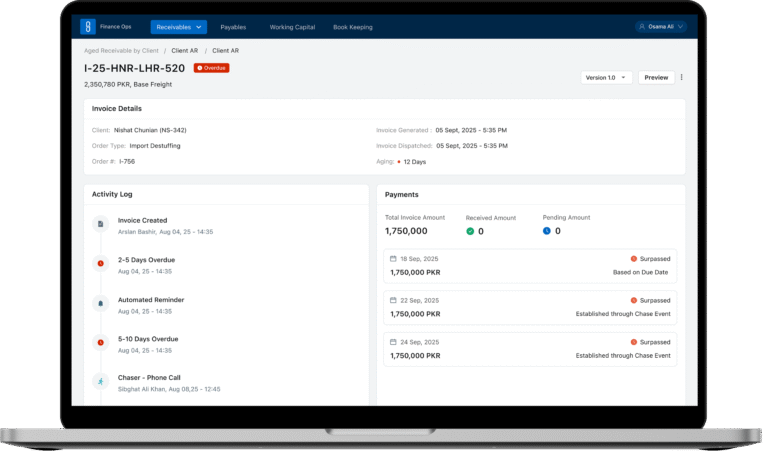Open the Osama Ali user account menu
Image resolution: width=768 pixels, height=451 pixels.
[x=660, y=27]
